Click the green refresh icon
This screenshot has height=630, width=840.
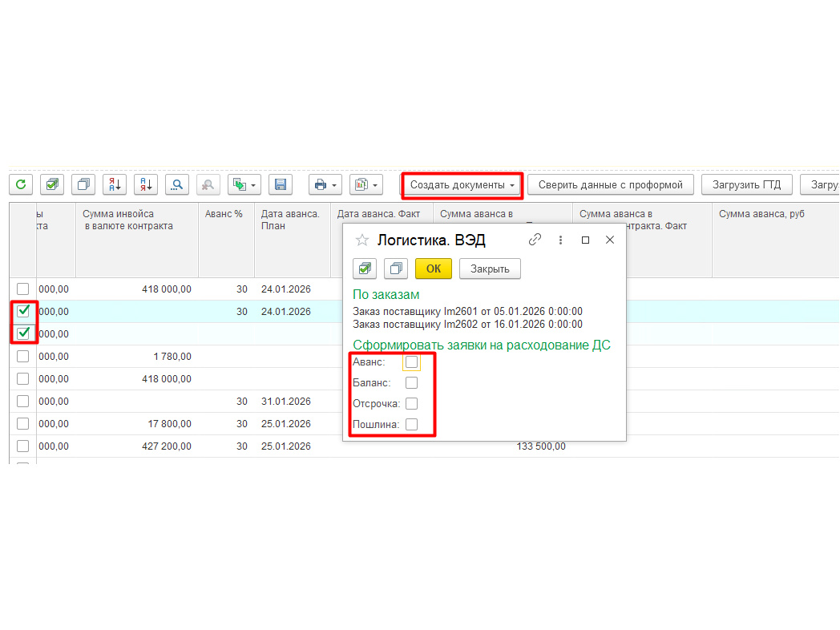pos(21,185)
